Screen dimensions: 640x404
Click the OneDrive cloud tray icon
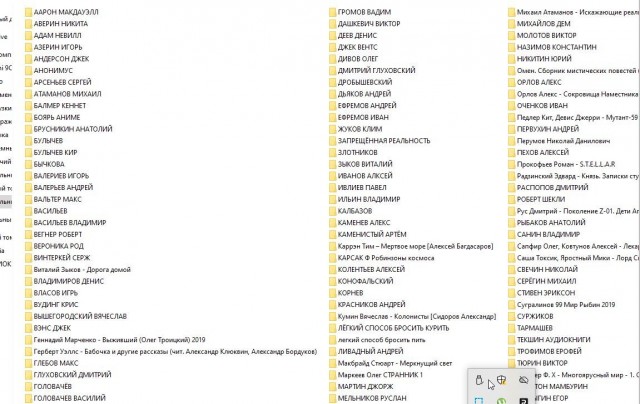[x=523, y=380]
